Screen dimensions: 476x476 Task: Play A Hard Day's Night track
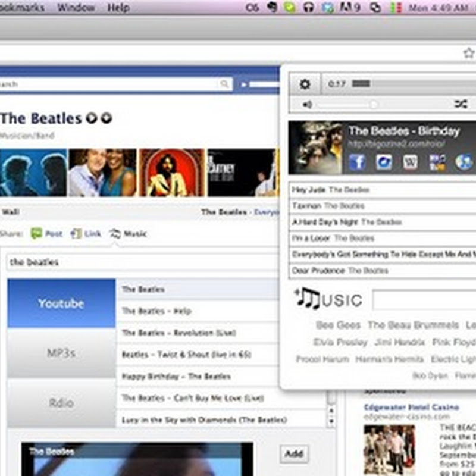pyautogui.click(x=383, y=222)
